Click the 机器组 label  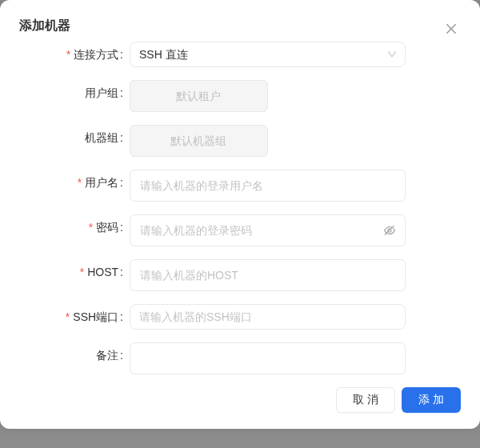click(x=103, y=138)
